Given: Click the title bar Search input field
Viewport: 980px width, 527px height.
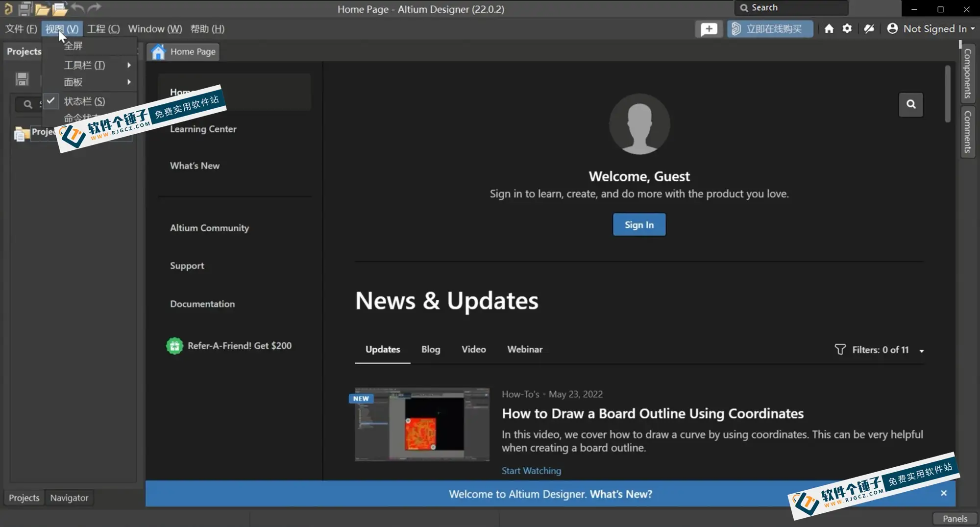Looking at the screenshot, I should [x=791, y=8].
